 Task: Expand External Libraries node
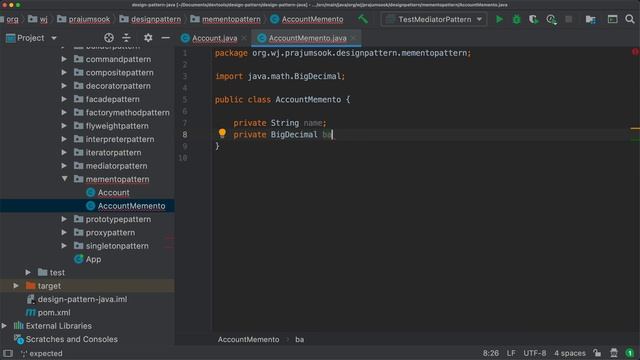click(x=4, y=326)
